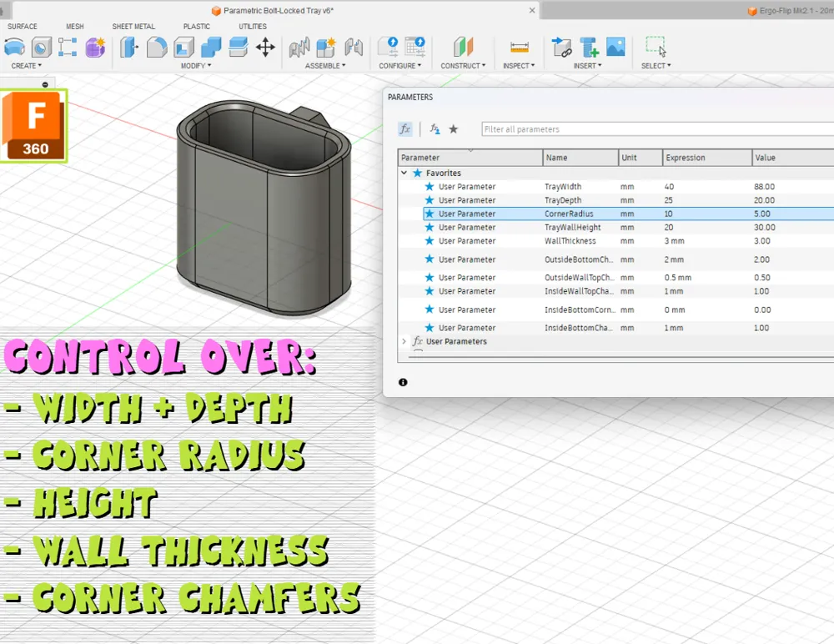Select the As-built Joint tool
834x644 pixels.
pos(354,48)
